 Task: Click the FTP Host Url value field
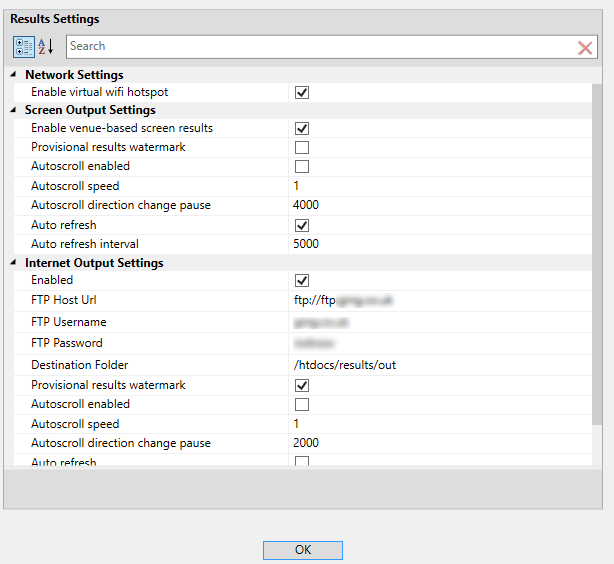click(x=440, y=300)
